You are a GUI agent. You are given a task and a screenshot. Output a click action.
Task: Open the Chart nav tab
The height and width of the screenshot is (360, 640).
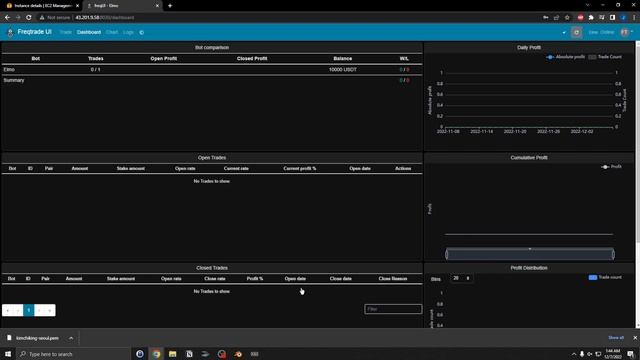tap(112, 32)
